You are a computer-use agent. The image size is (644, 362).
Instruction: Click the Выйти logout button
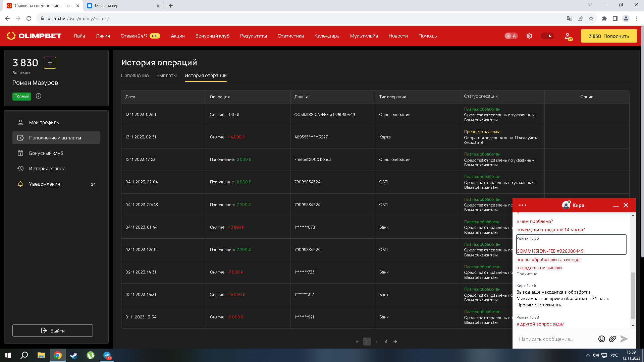coord(53,330)
